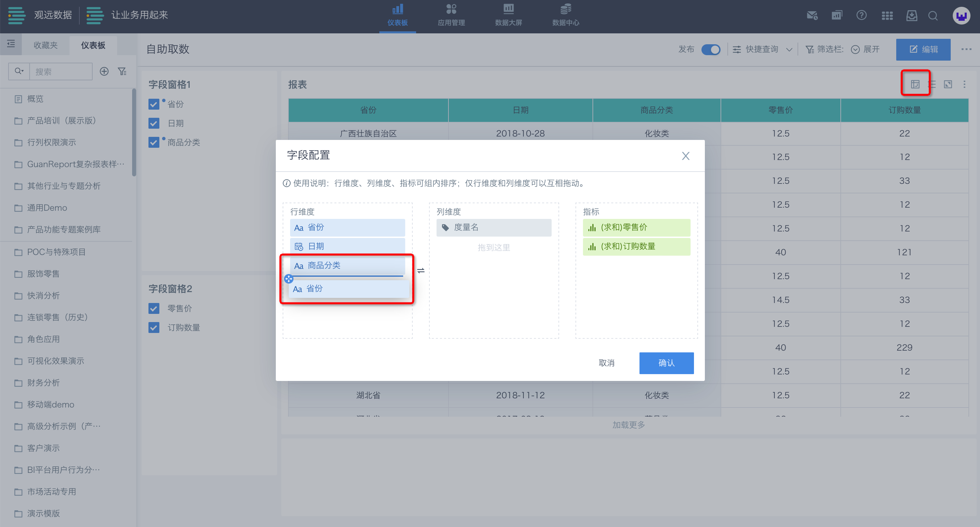Collapse the left sidebar menu icon
The height and width of the screenshot is (527, 980).
11,44
